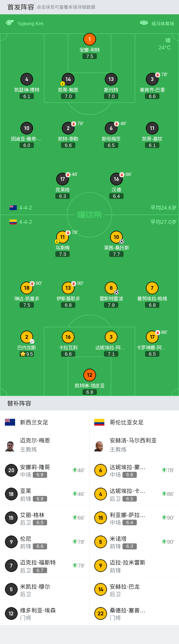Tap captain 乌斯梅 number 11 circle

[63, 237]
